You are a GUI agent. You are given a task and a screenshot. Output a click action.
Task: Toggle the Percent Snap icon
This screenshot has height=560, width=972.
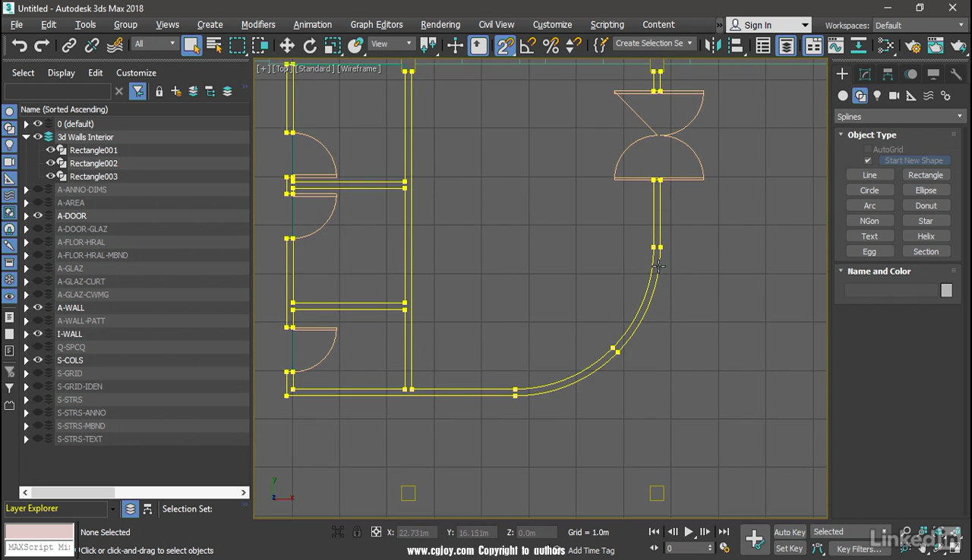click(x=551, y=46)
